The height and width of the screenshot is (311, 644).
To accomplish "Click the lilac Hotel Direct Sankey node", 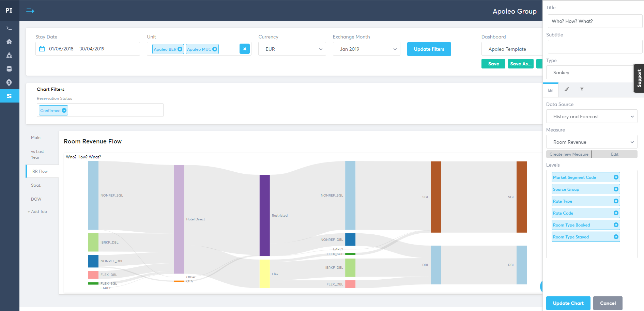I will click(179, 219).
